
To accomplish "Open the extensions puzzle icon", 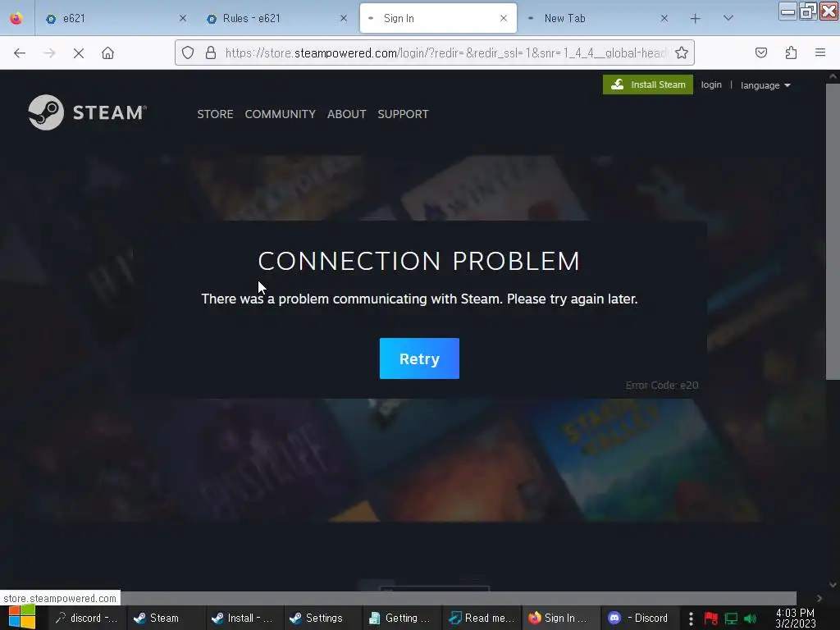I will (791, 52).
